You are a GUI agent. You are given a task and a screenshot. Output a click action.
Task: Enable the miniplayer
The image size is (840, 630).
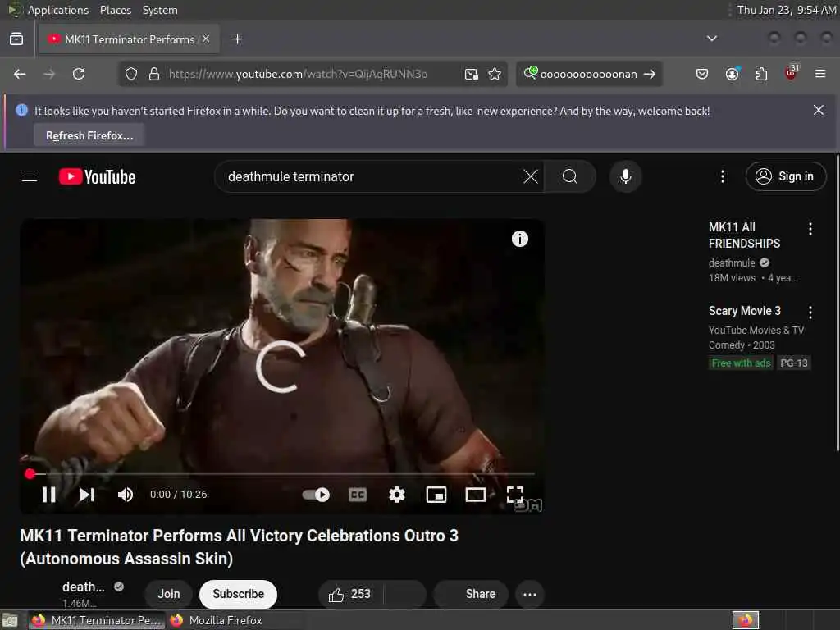pos(436,495)
